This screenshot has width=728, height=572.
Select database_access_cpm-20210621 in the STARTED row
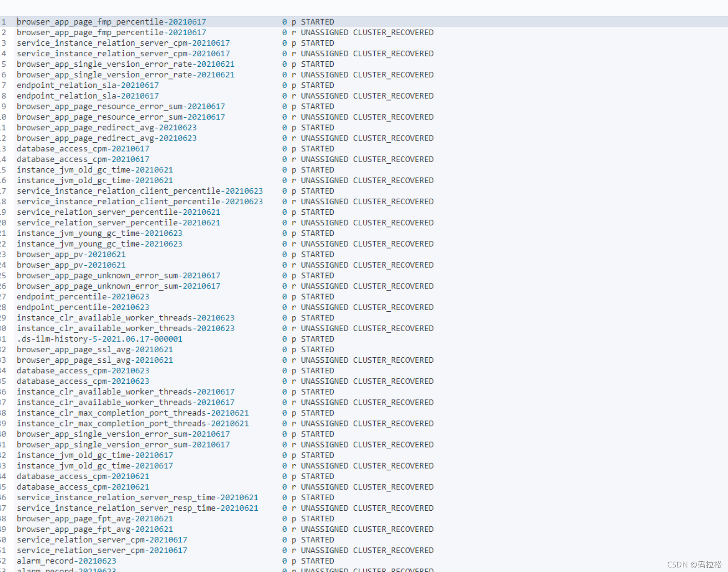(x=83, y=477)
